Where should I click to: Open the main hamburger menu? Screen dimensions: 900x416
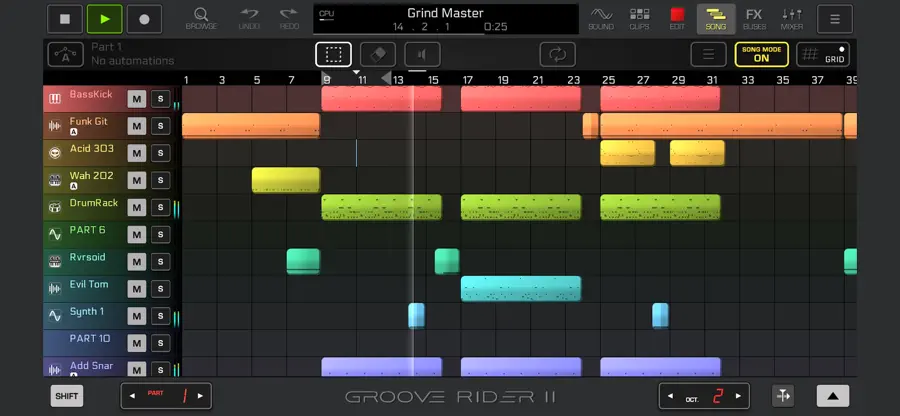[x=835, y=19]
